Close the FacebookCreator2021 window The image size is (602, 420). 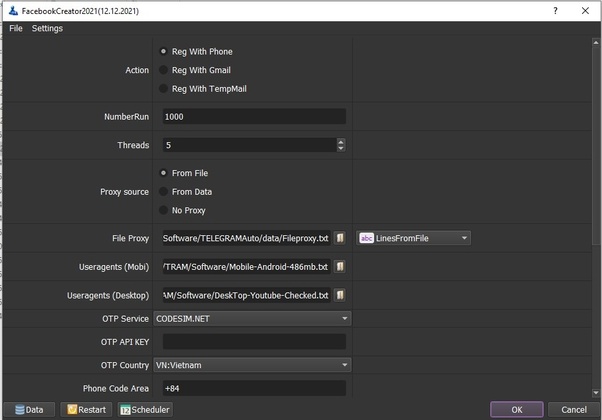coord(585,11)
